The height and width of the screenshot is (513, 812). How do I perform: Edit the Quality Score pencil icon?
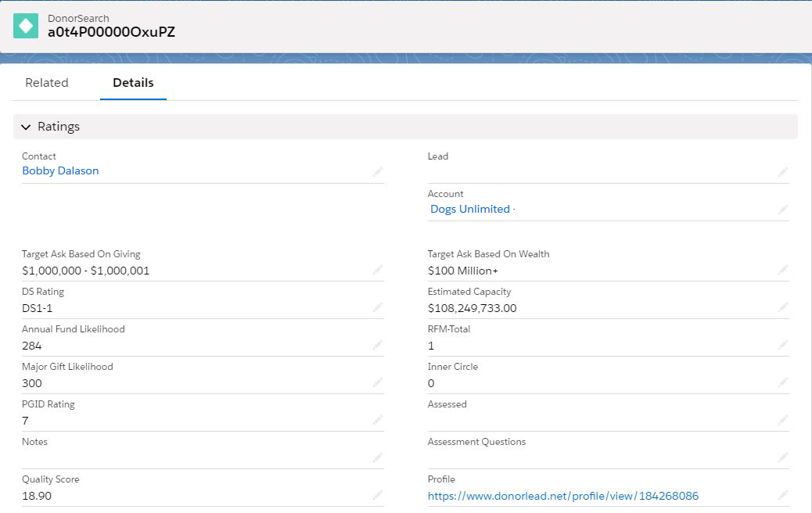point(378,495)
